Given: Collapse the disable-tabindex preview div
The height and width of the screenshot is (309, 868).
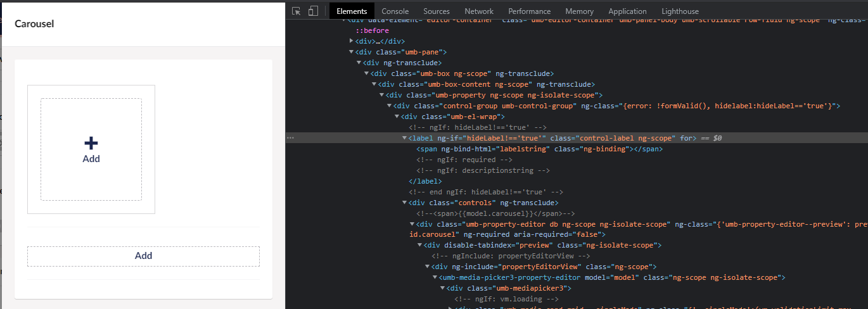Looking at the screenshot, I should click(420, 245).
